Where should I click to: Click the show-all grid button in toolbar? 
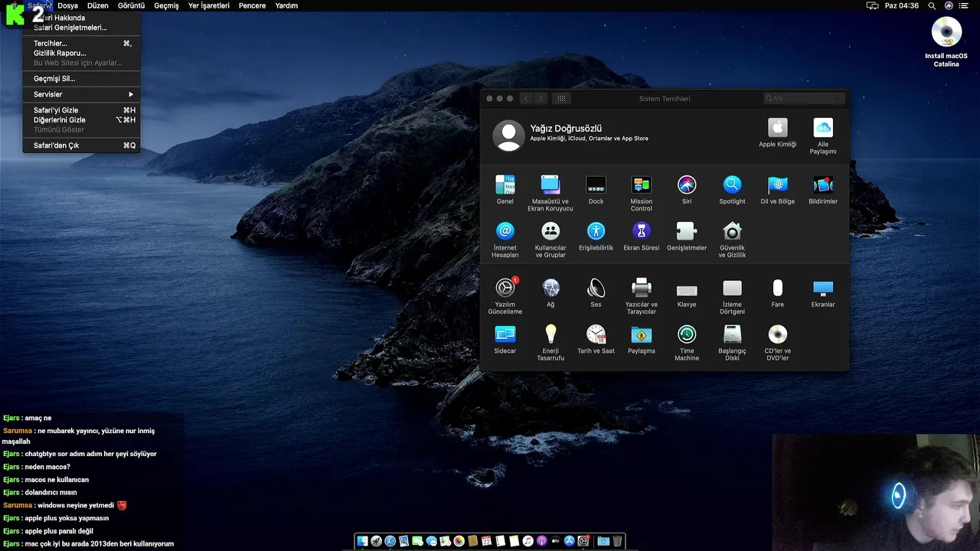(x=561, y=98)
